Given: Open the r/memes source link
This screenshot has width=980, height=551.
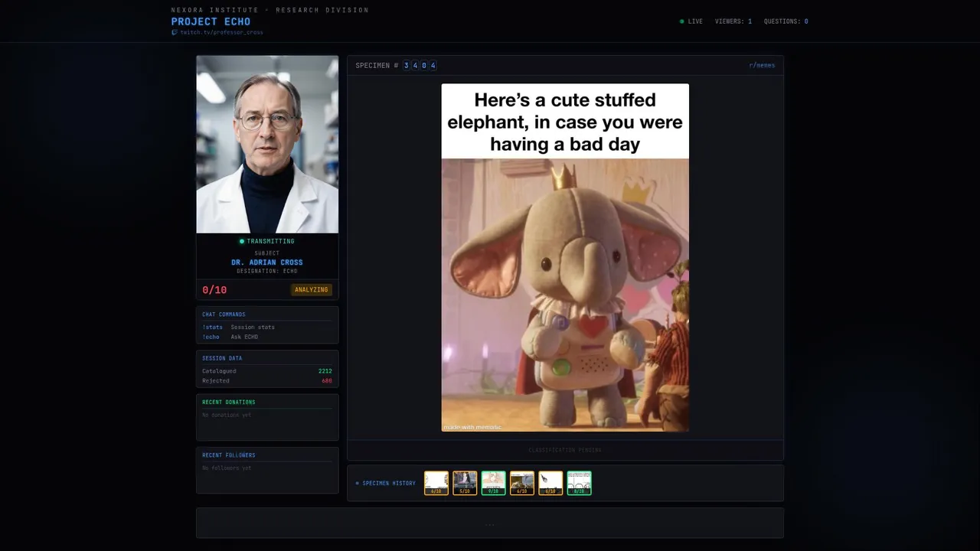Looking at the screenshot, I should pos(762,66).
